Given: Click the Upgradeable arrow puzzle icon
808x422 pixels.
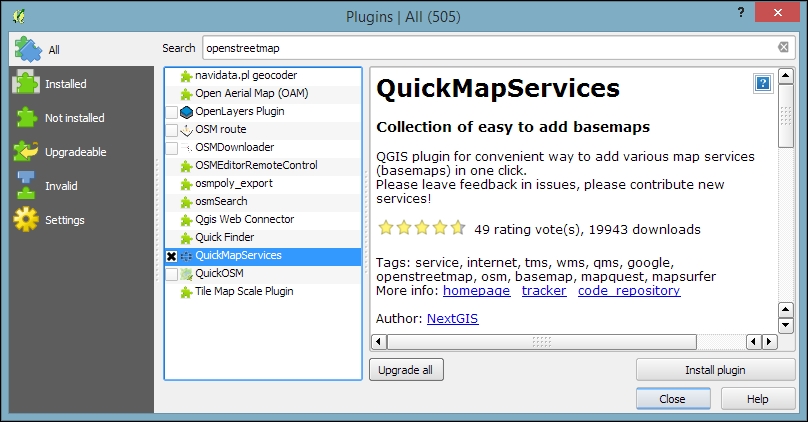Looking at the screenshot, I should pos(26,151).
